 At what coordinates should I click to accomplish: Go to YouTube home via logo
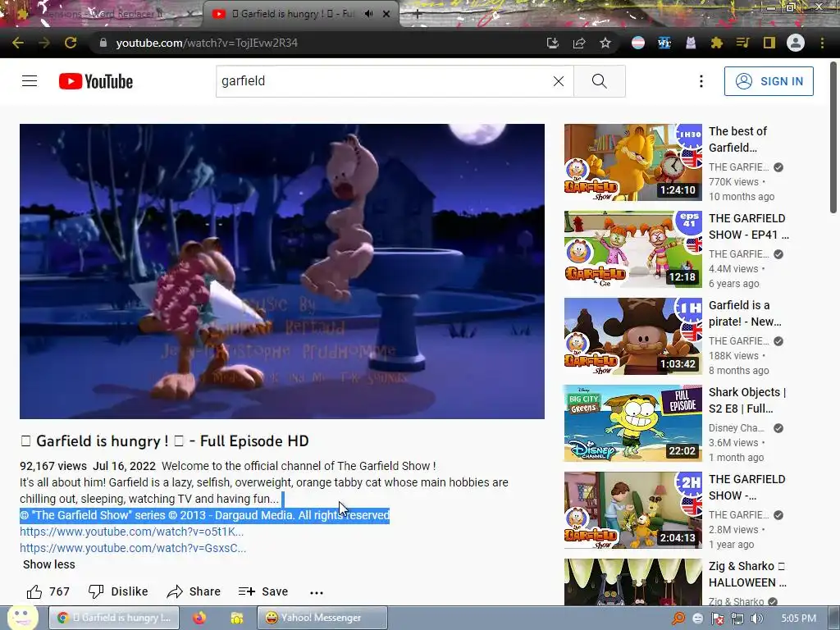(x=96, y=81)
